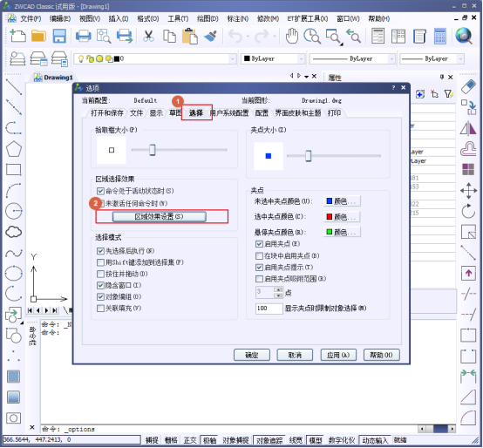483x448 pixels.
Task: Expand the Undo history dropdown arrow
Action: coord(248,37)
